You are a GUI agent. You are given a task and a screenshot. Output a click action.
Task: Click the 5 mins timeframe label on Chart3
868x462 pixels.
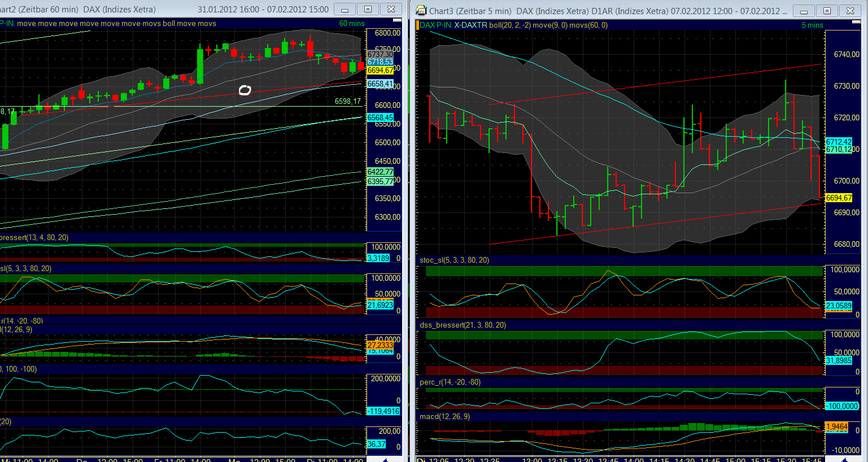(x=812, y=25)
